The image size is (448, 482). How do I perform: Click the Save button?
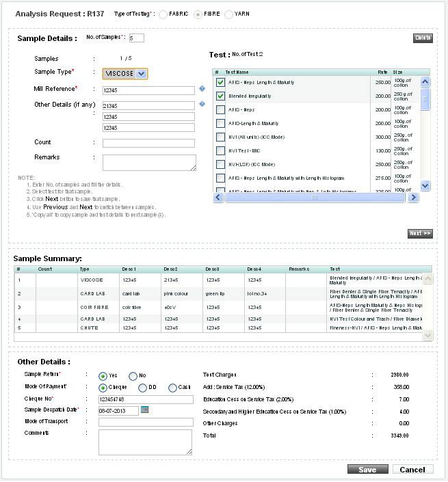click(368, 470)
